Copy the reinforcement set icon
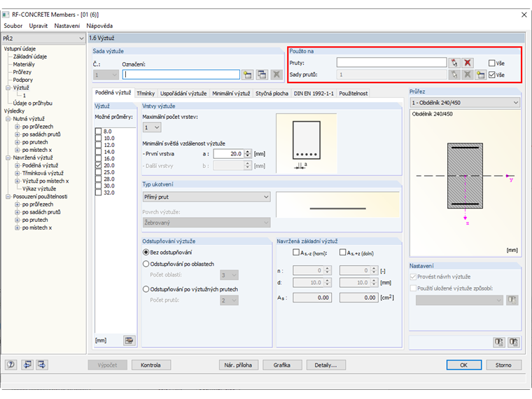Screen dimensions: 532x399 tap(262, 75)
